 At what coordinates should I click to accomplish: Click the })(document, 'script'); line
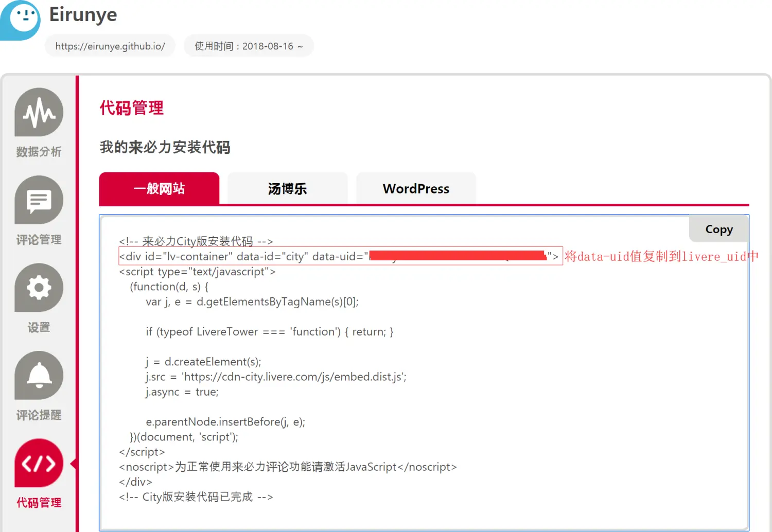click(x=184, y=437)
